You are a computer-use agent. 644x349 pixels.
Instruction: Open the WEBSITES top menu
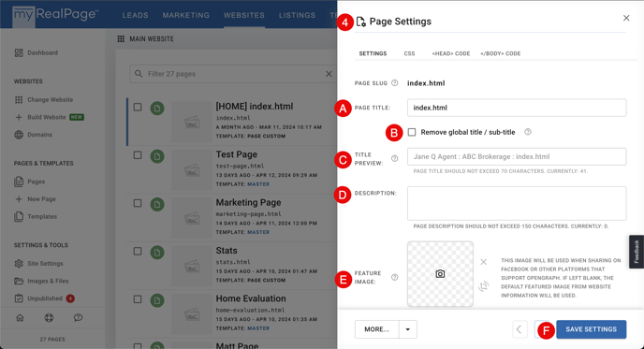click(x=244, y=15)
